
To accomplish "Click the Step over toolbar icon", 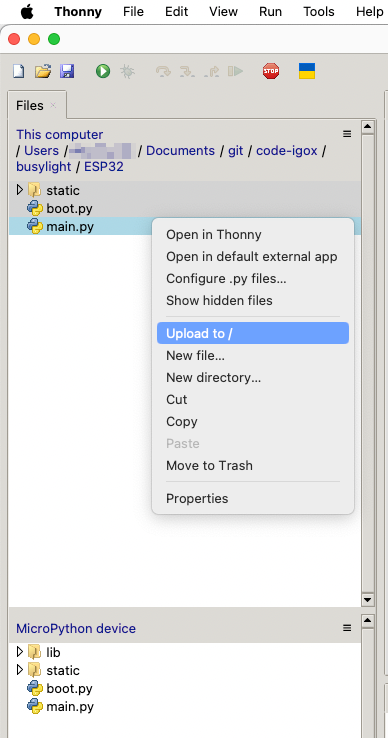I will (x=163, y=71).
